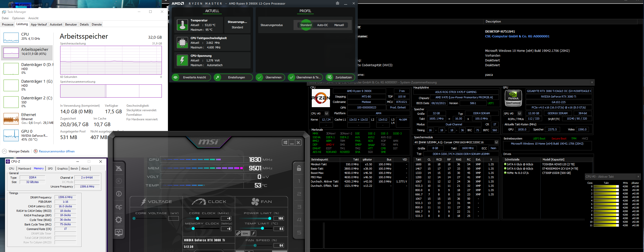Open the CPU #0 dropdown in HWiNFO
644x252 pixels.
[x=326, y=113]
